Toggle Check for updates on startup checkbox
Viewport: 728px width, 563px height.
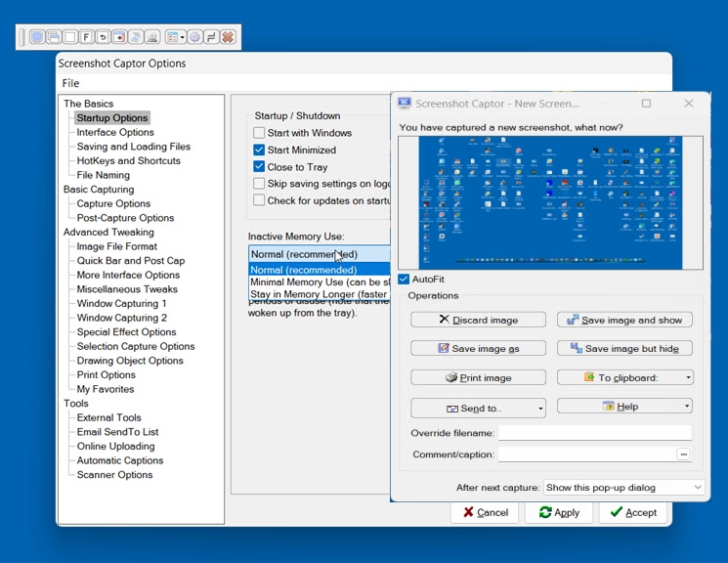(259, 200)
